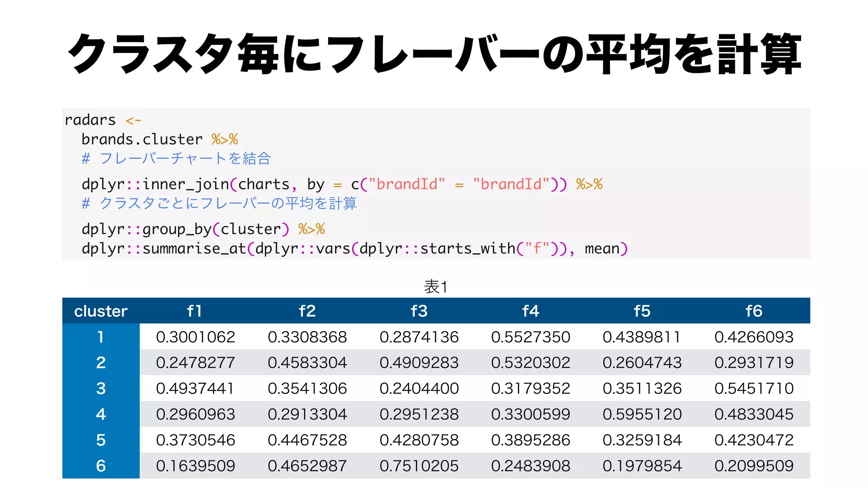868x488 pixels.
Task: Click cell value 0.5955120
Action: coord(642,414)
